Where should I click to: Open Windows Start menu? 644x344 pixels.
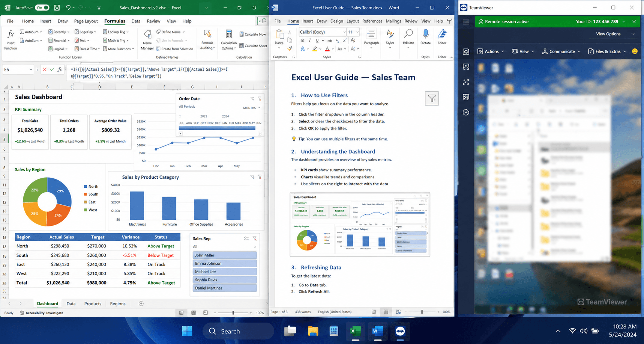tap(187, 331)
